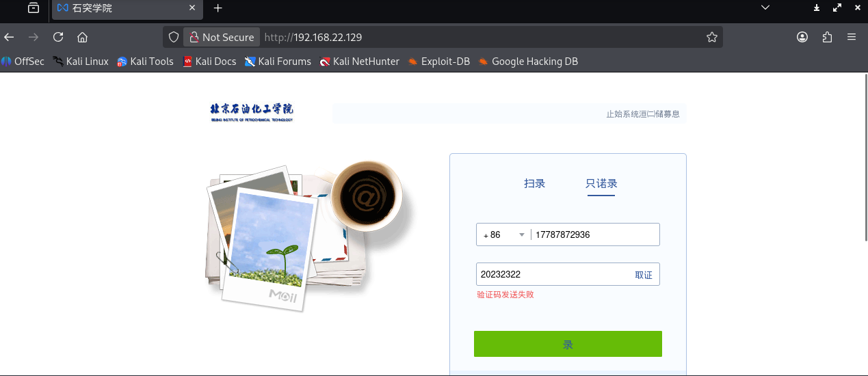The image size is (868, 376).
Task: Go back with the back arrow
Action: pos(10,37)
